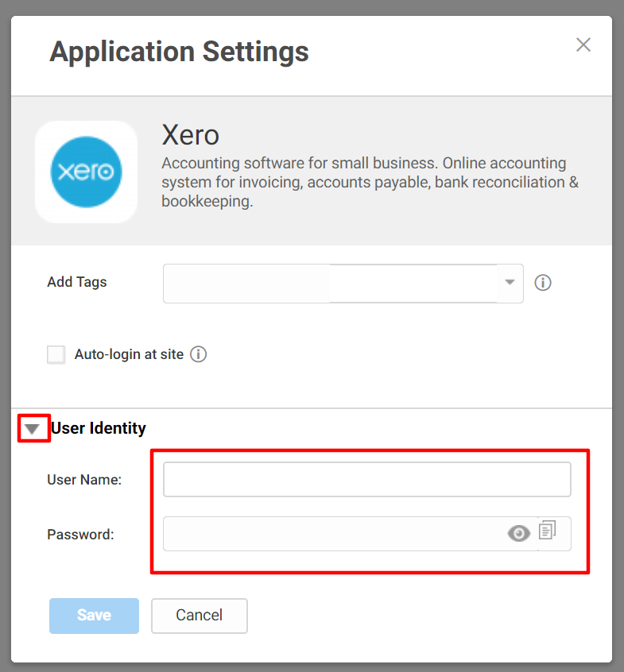
Task: Select the Xero accounting description text
Action: pos(370,182)
